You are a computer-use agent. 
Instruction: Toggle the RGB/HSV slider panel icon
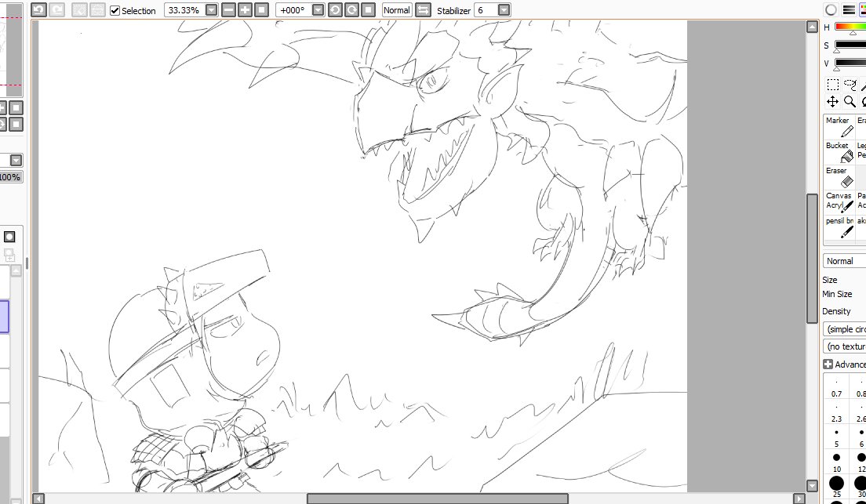coord(848,10)
